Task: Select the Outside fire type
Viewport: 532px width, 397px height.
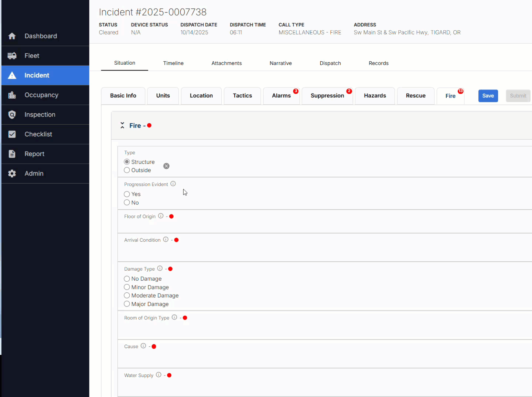Action: [127, 170]
